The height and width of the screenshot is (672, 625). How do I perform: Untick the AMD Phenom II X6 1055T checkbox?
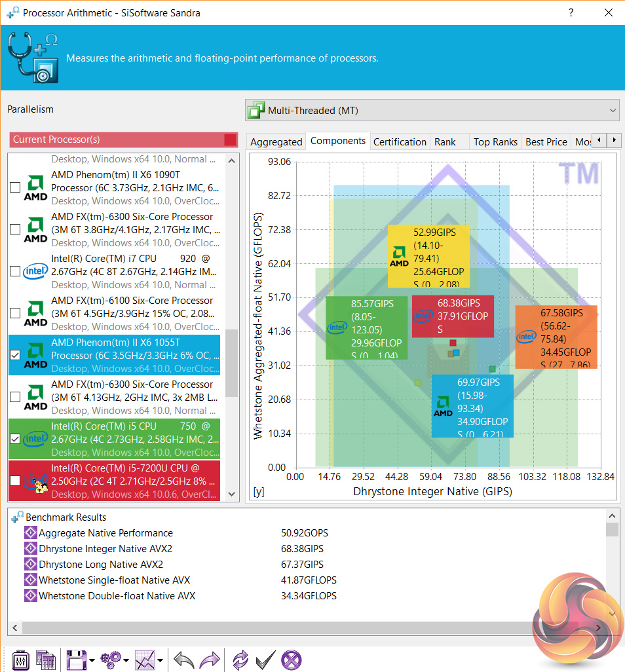click(x=15, y=355)
